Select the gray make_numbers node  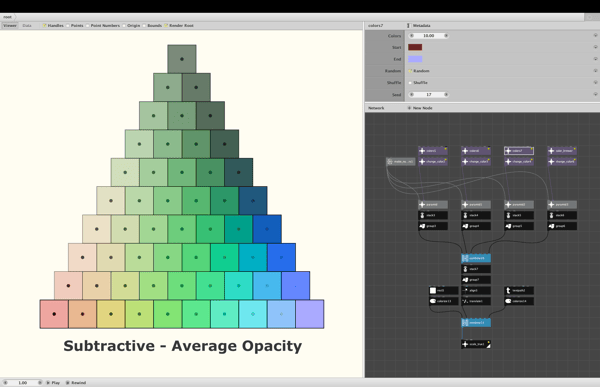tap(400, 162)
